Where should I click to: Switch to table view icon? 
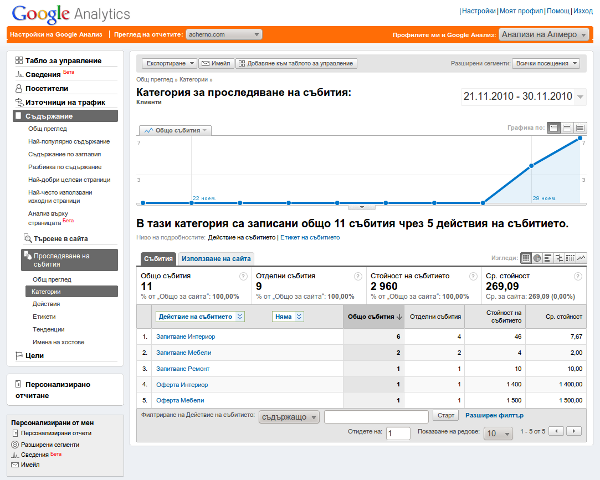tap(526, 258)
